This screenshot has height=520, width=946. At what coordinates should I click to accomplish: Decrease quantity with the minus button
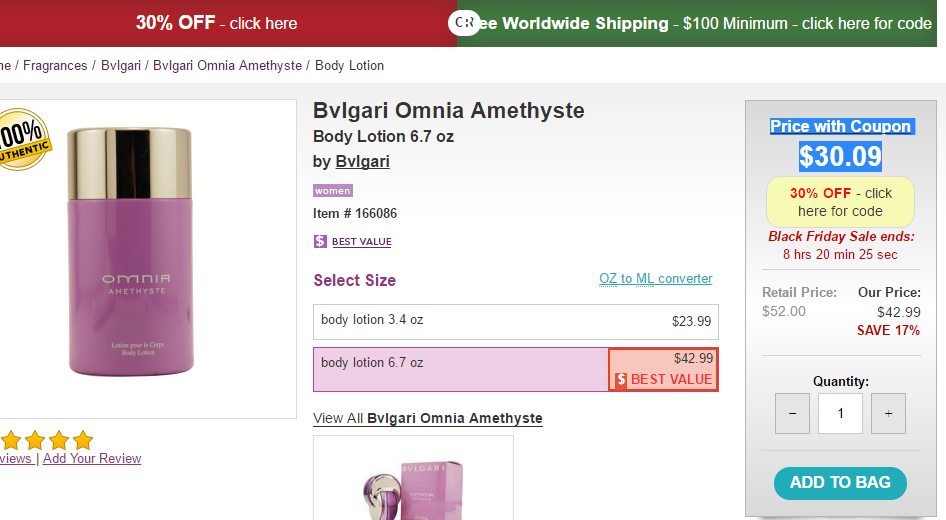792,413
